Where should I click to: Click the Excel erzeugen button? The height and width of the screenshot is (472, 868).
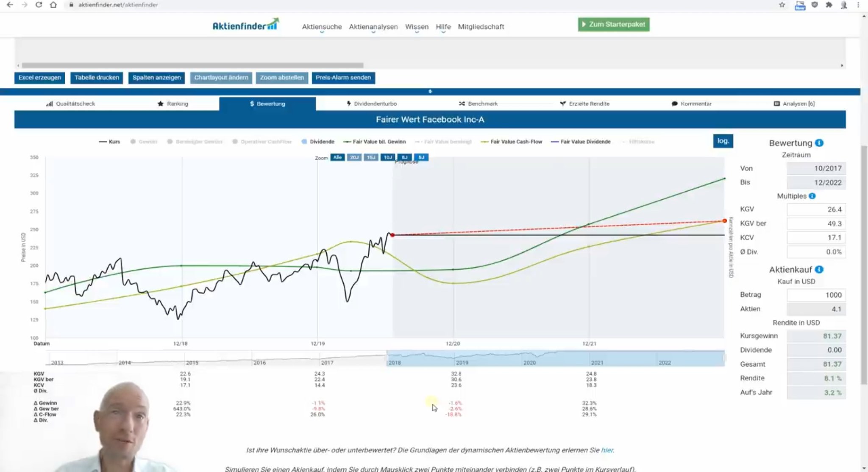(x=39, y=78)
